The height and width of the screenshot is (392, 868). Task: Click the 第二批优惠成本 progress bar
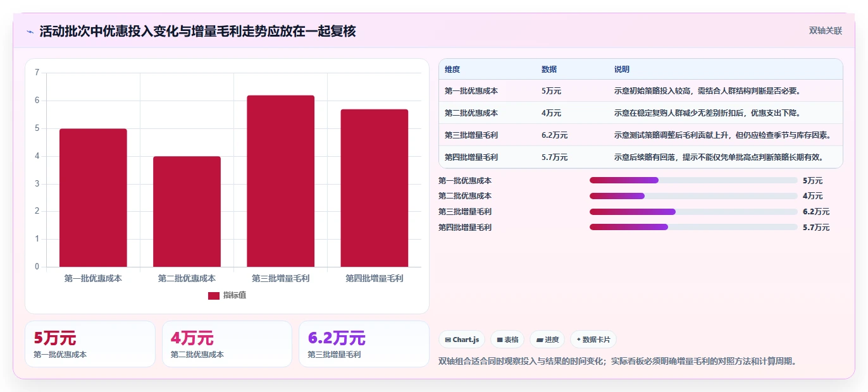tap(693, 196)
